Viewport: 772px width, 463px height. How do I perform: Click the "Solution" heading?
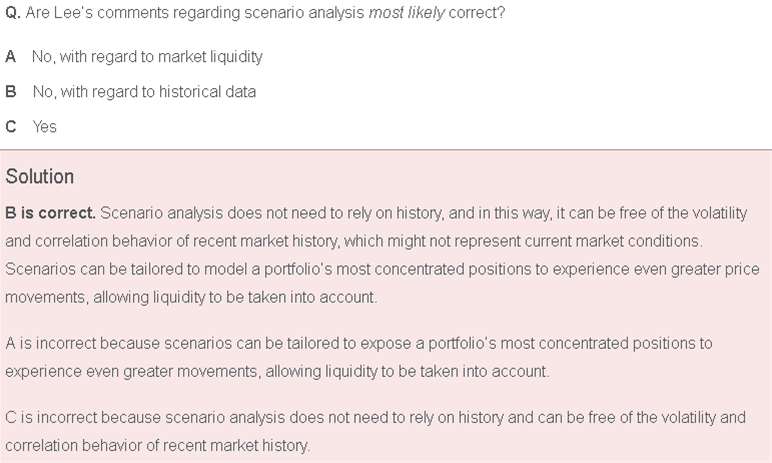coord(39,177)
